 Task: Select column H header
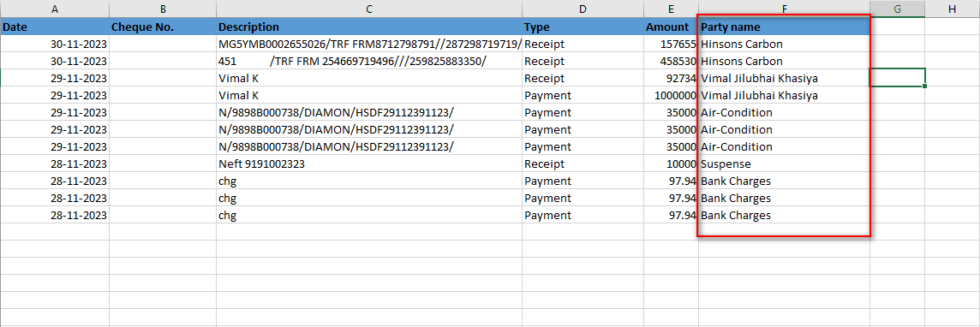[952, 9]
